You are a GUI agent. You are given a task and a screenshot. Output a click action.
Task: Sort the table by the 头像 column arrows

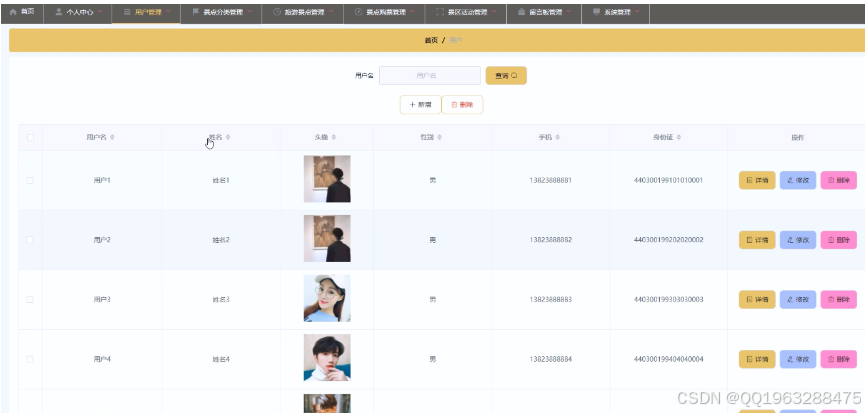334,137
